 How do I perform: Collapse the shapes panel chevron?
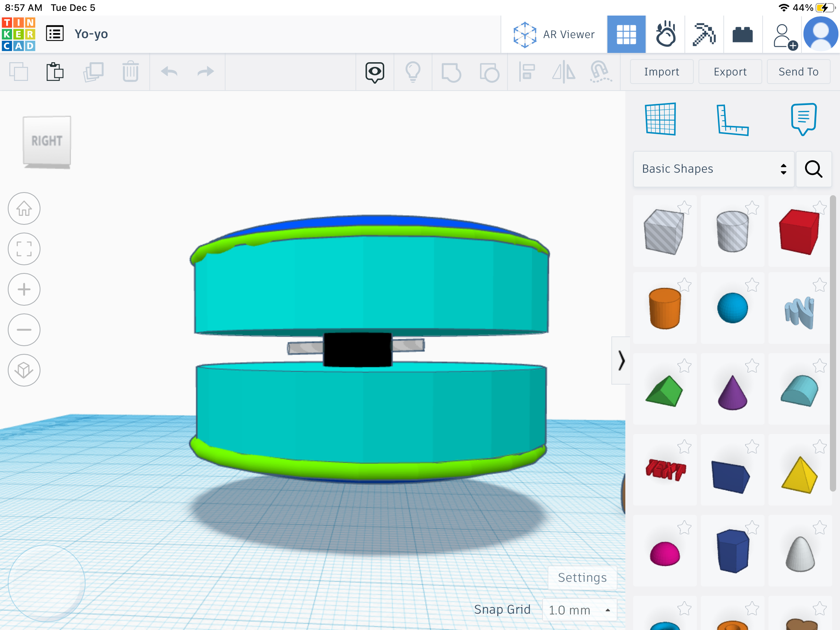pos(621,360)
